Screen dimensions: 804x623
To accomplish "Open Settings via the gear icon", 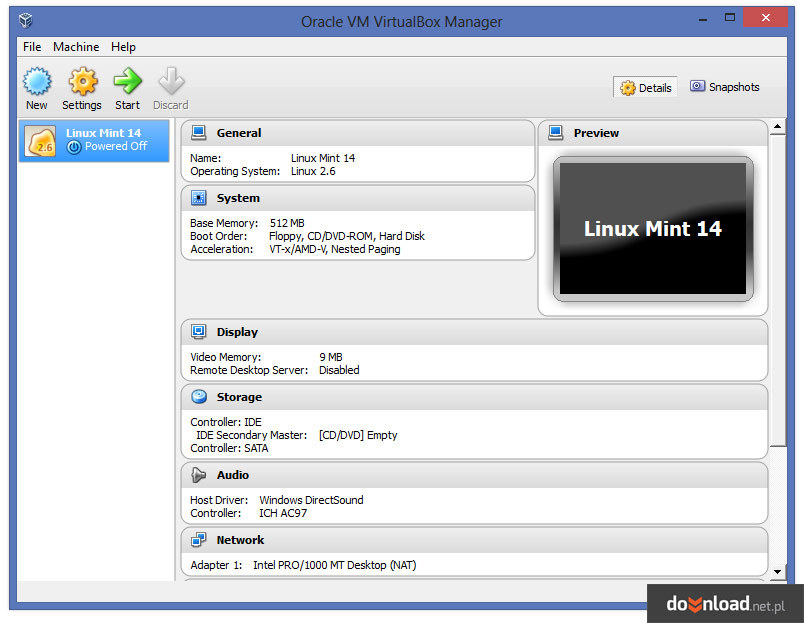I will tap(83, 81).
